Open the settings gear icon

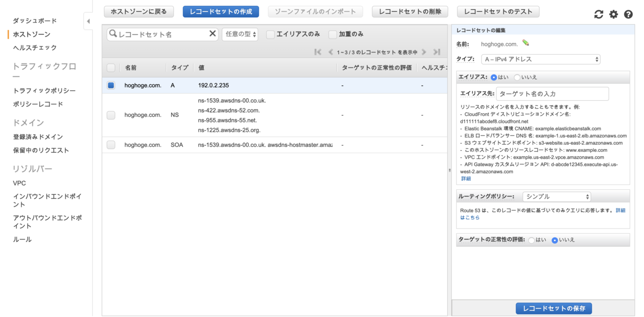click(613, 14)
